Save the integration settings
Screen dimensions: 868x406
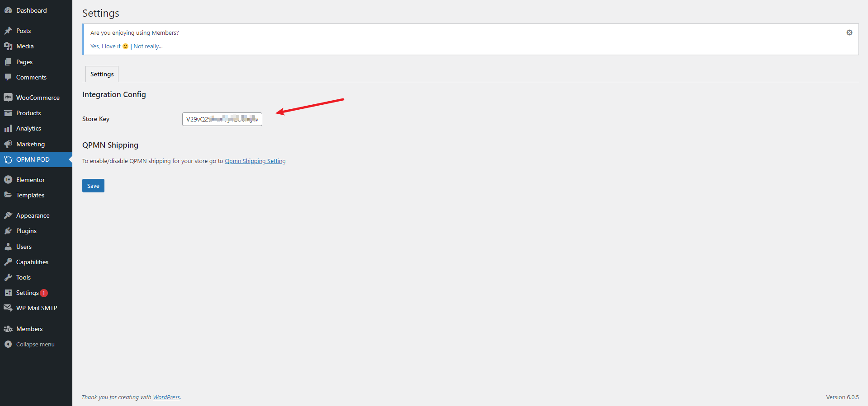click(x=93, y=186)
